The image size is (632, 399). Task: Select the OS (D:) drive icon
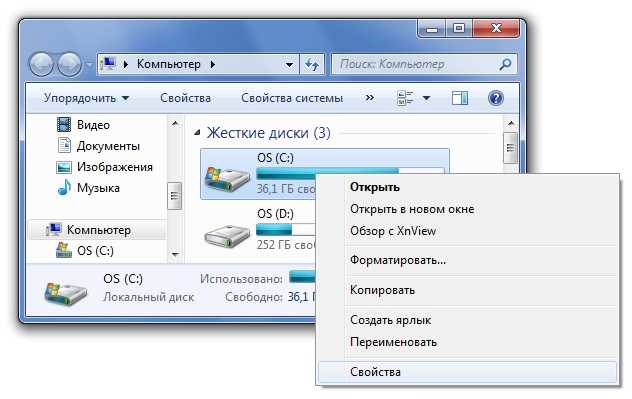coord(227,236)
